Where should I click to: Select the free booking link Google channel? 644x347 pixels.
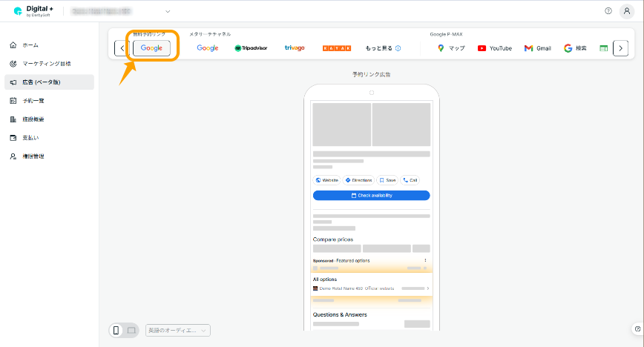(151, 48)
